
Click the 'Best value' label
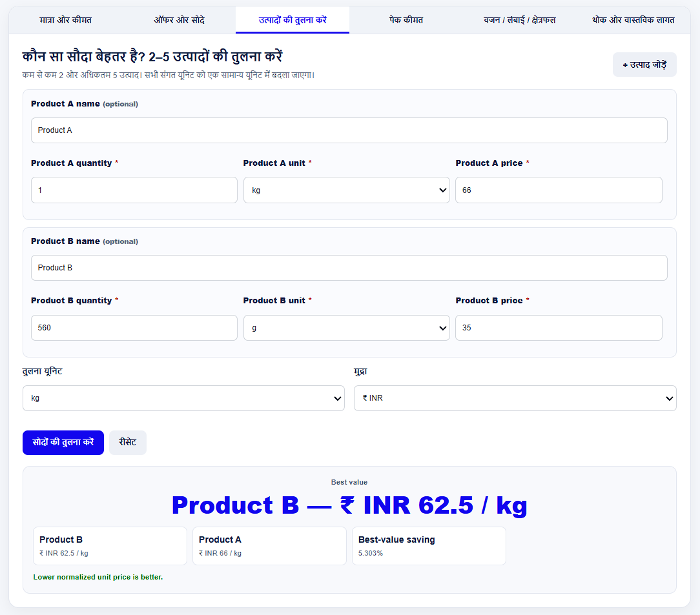coord(349,482)
